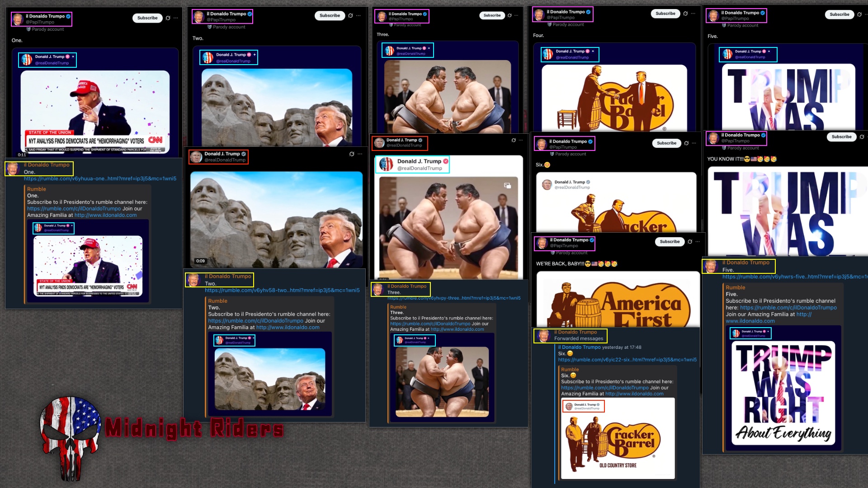Open the rumble.com v6yhvpy-three link

point(454,298)
